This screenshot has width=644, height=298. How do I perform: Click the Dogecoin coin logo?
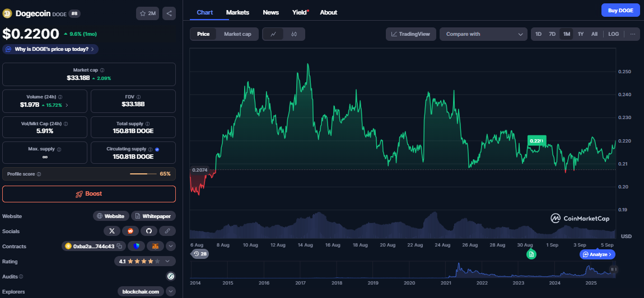[7, 13]
